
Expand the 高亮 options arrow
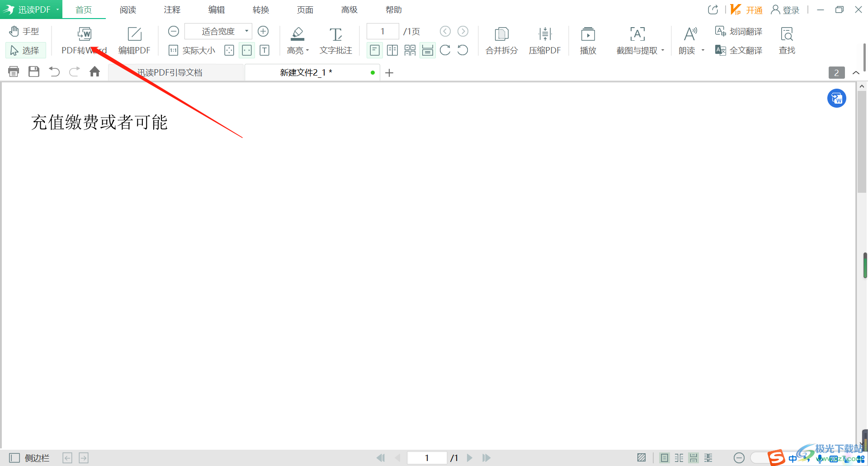[x=307, y=51]
